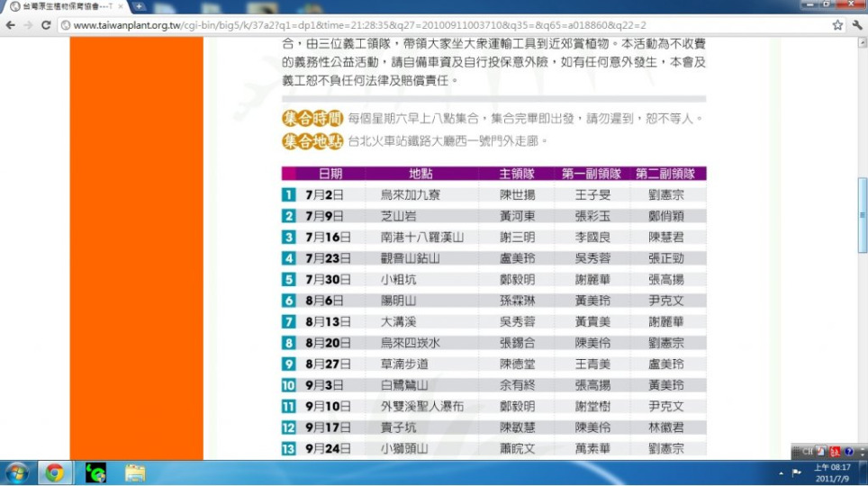Image resolution: width=868 pixels, height=486 pixels.
Task: Click the Action Center flag tray icon
Action: coord(797,472)
